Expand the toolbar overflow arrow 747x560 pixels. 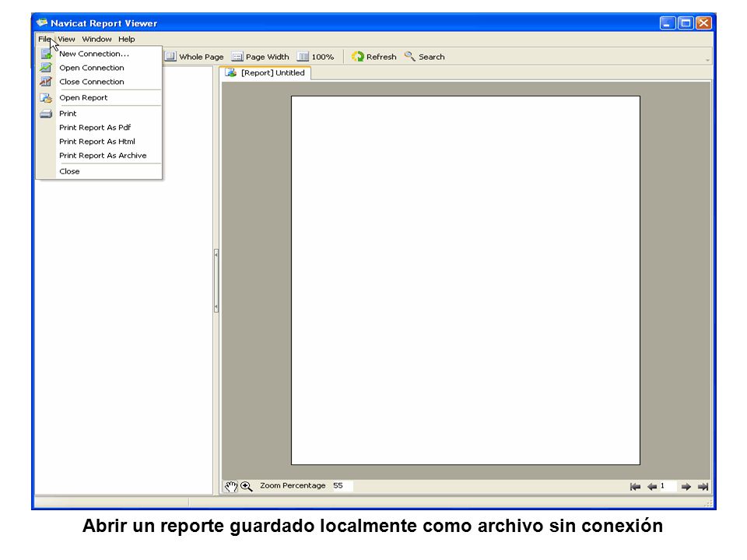(x=707, y=60)
